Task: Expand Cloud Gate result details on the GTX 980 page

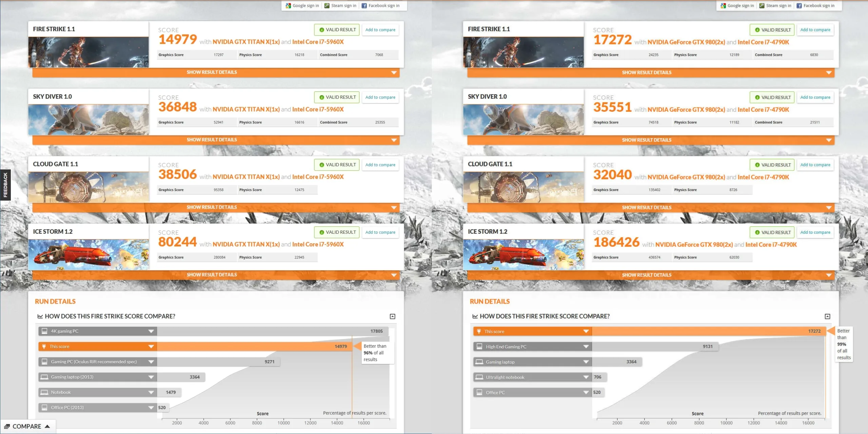Action: 651,207
